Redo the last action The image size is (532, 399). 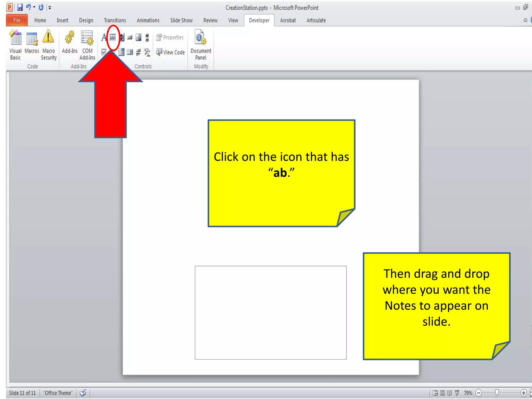[x=41, y=7]
